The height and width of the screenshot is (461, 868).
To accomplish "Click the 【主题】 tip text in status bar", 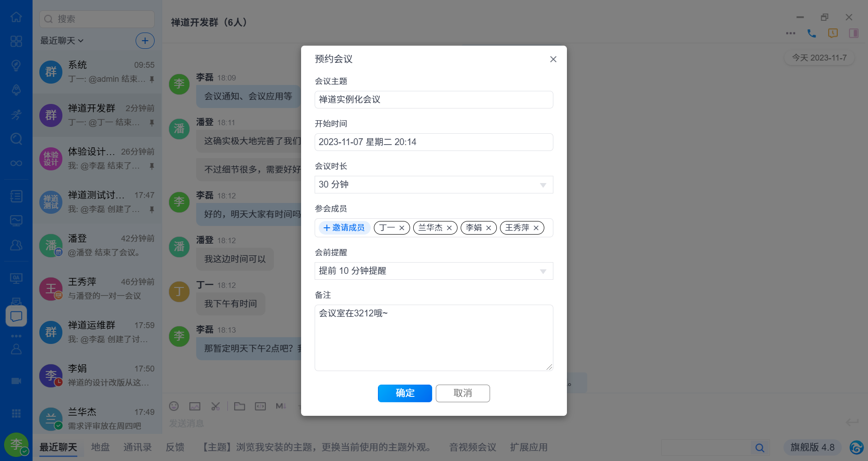I will click(316, 447).
